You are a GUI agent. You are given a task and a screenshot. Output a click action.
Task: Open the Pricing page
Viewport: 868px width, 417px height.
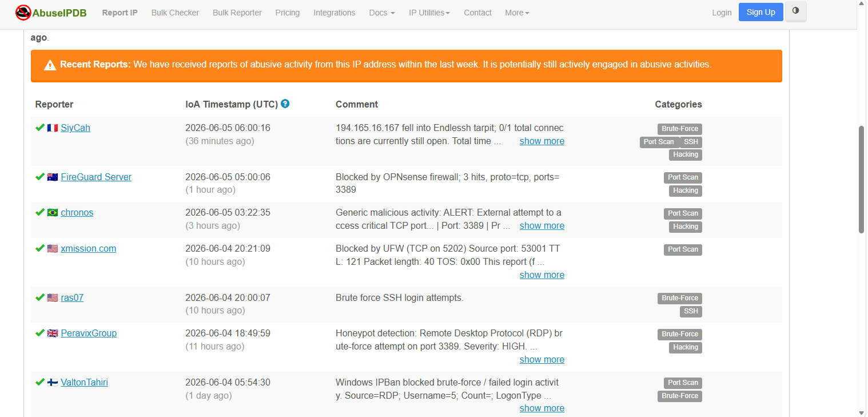point(288,13)
